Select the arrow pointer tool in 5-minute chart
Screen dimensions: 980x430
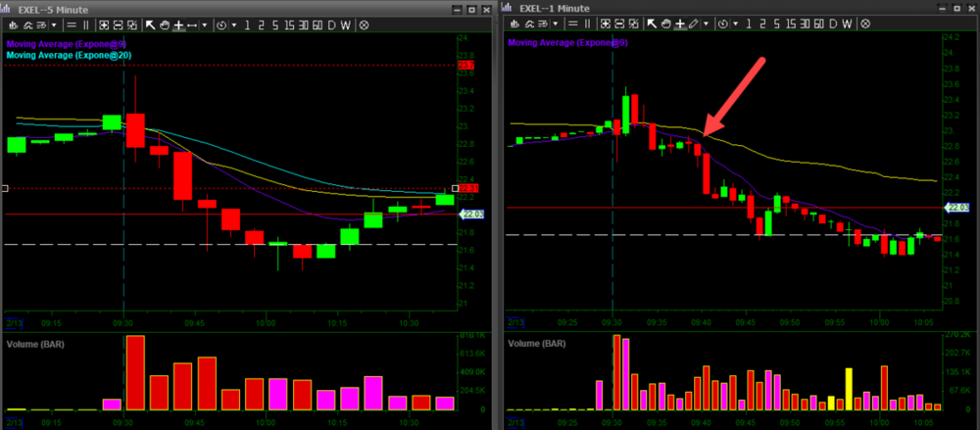click(x=151, y=24)
